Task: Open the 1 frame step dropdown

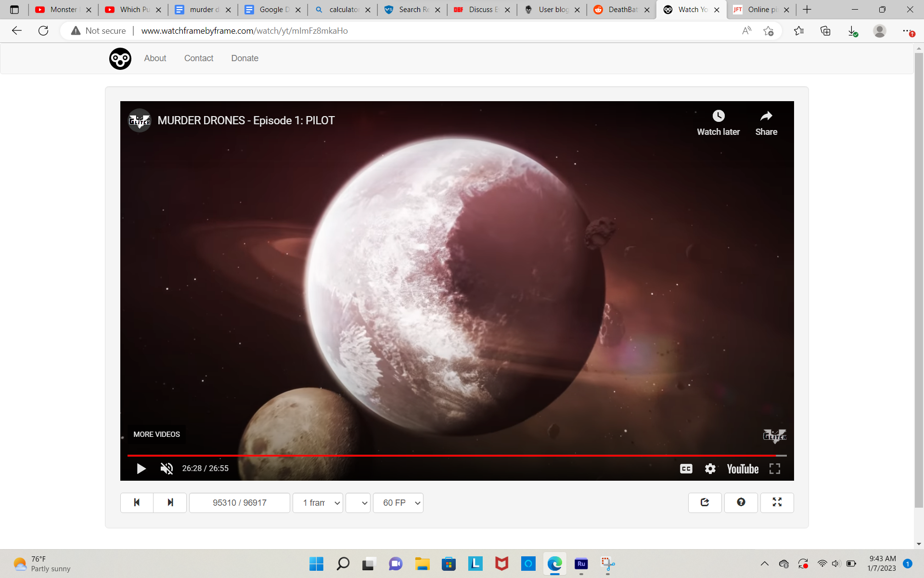Action: (318, 503)
